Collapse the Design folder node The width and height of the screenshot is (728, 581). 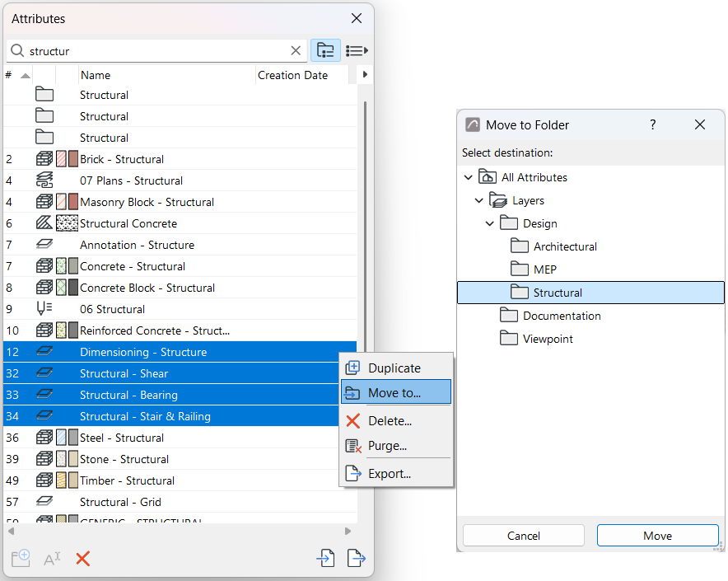pos(490,223)
